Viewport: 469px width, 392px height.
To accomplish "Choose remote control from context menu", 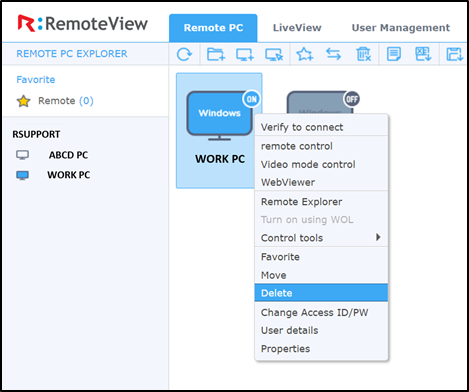I will tap(321, 146).
